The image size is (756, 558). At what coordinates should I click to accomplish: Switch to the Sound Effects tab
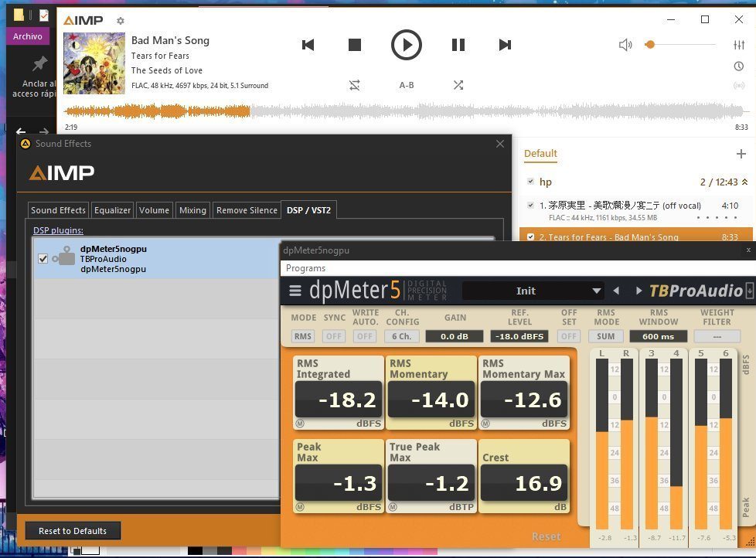click(58, 210)
